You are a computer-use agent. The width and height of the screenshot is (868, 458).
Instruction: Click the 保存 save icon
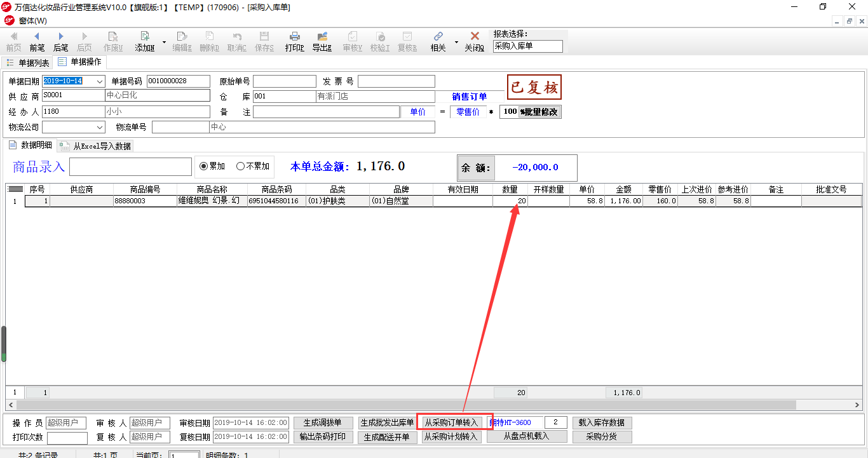click(x=264, y=36)
